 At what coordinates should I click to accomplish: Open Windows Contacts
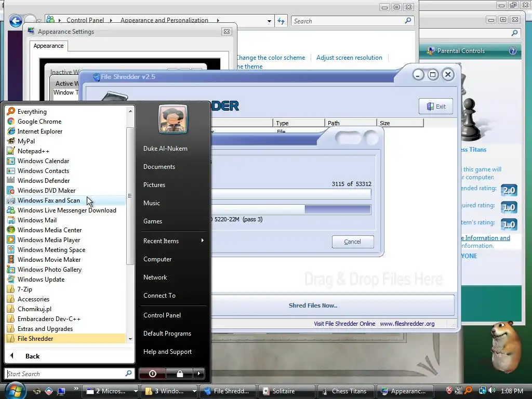(66, 170)
